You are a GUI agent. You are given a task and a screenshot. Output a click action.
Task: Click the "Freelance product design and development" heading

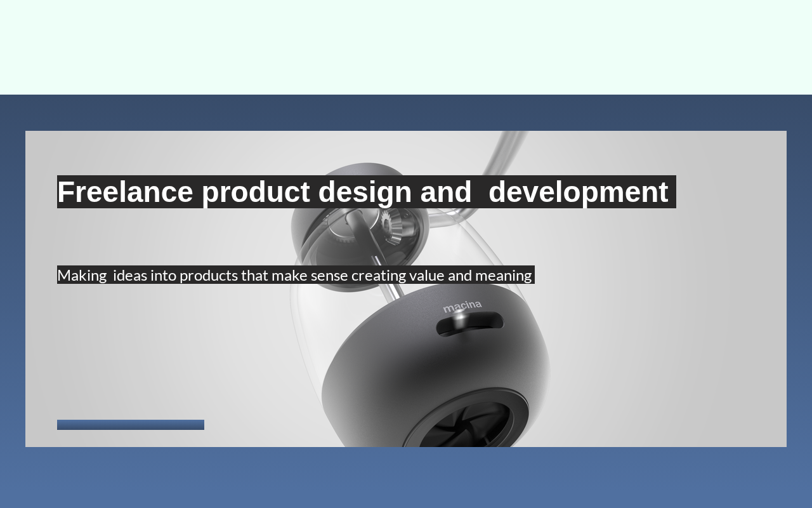367,192
